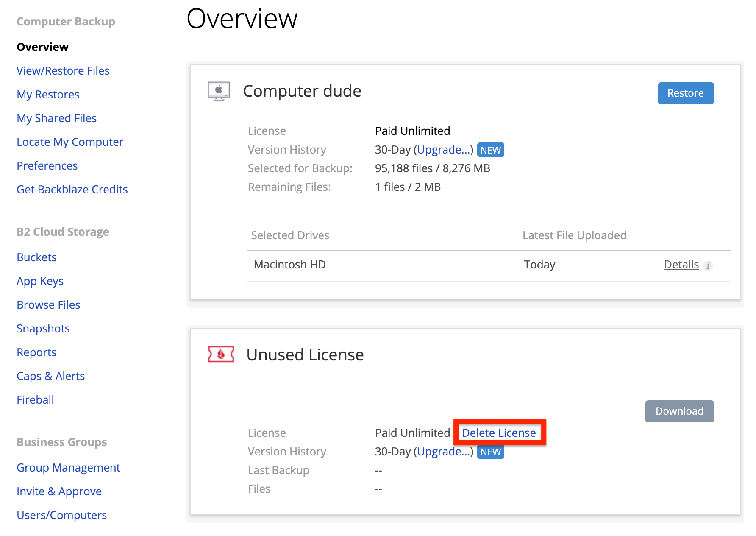Open Browse Files
Image resolution: width=756 pixels, height=536 pixels.
(x=48, y=305)
